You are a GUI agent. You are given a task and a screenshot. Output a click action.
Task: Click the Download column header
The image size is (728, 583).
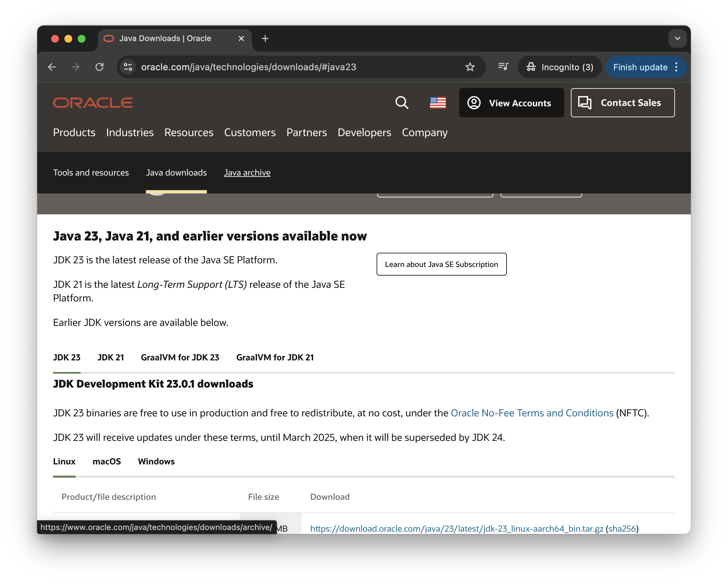pyautogui.click(x=330, y=497)
